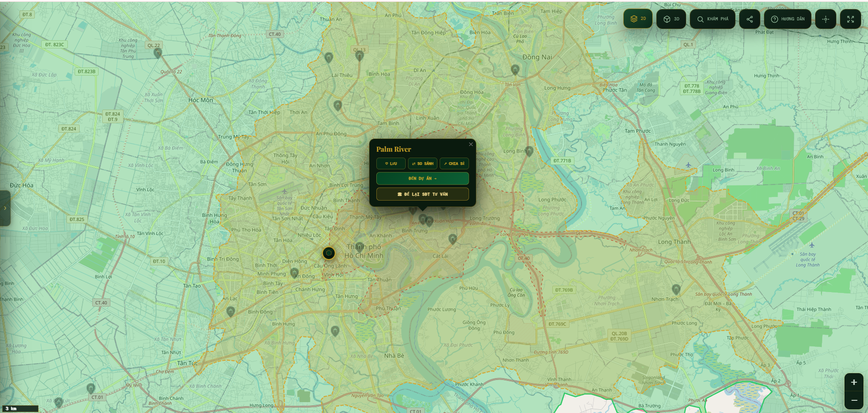Viewport: 868px width, 413px height.
Task: Open the HƯỚNG DẪN help guide
Action: click(x=787, y=19)
